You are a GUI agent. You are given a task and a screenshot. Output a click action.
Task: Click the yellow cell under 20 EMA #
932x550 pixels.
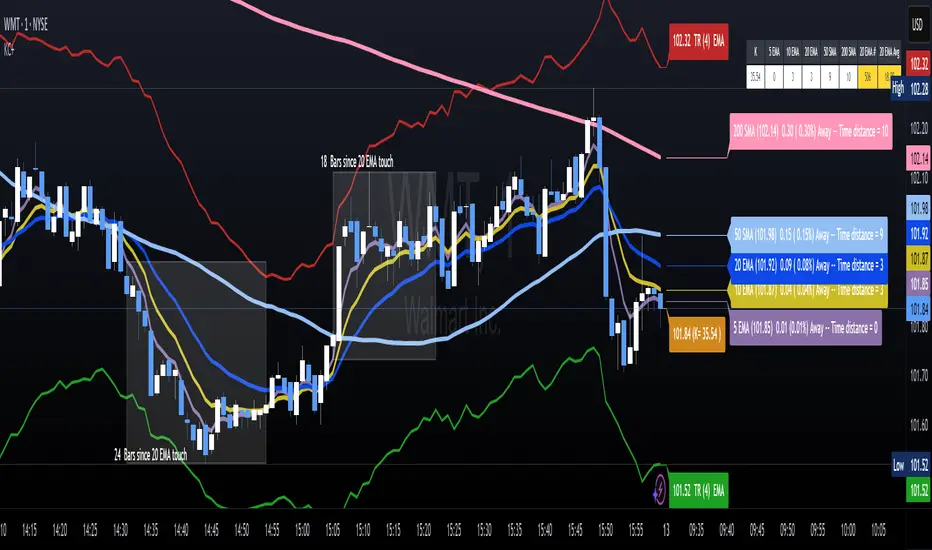click(867, 77)
